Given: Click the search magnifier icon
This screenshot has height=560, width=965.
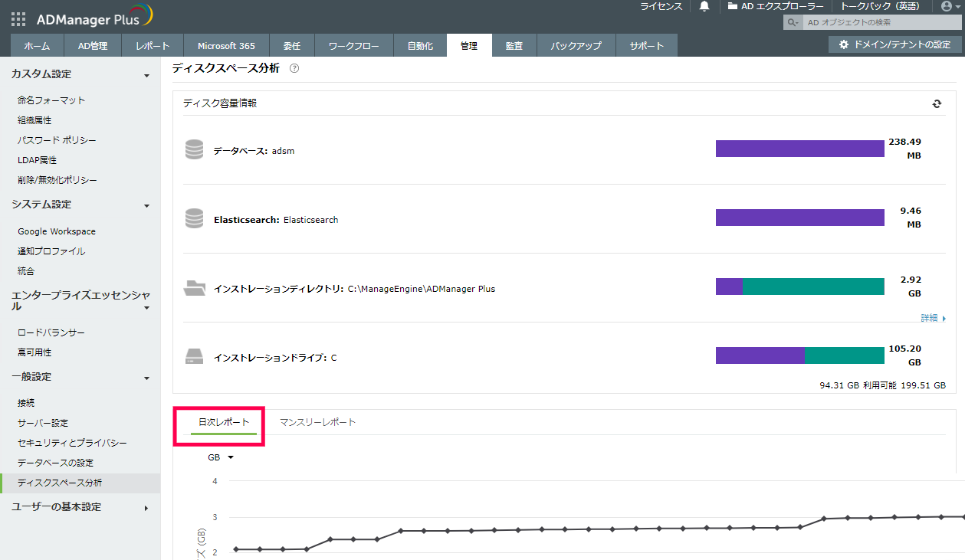Looking at the screenshot, I should tap(793, 23).
